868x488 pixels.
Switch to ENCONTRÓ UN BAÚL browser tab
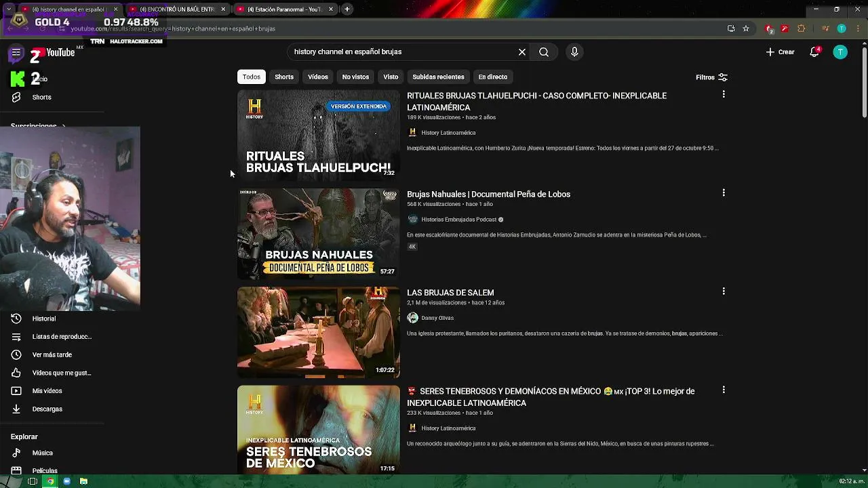pos(178,9)
